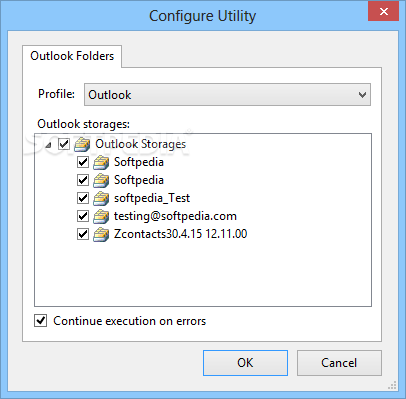Close the Configure Utility dialog
Viewport: 406px width, 399px height.
(384, 12)
